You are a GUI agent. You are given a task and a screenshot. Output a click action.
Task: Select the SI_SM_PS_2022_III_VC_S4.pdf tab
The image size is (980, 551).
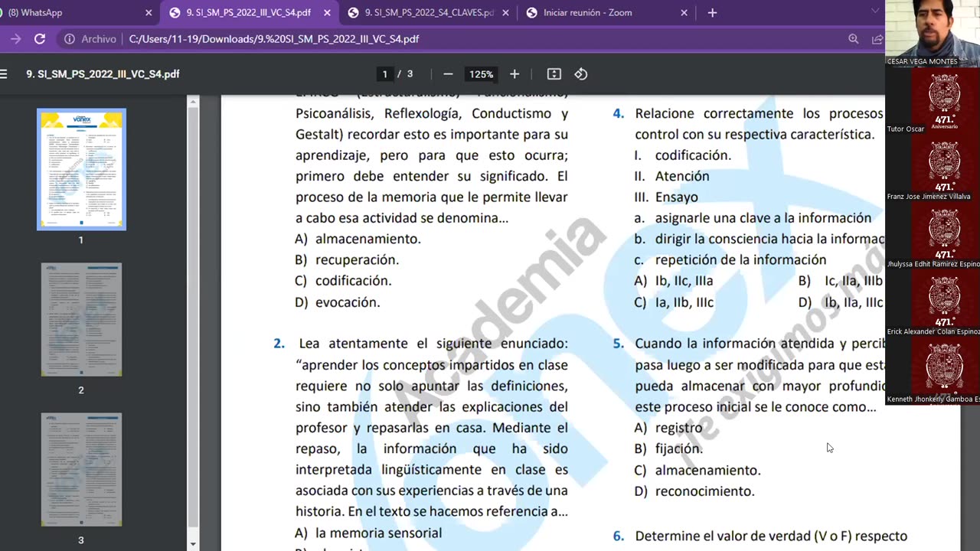pyautogui.click(x=248, y=12)
